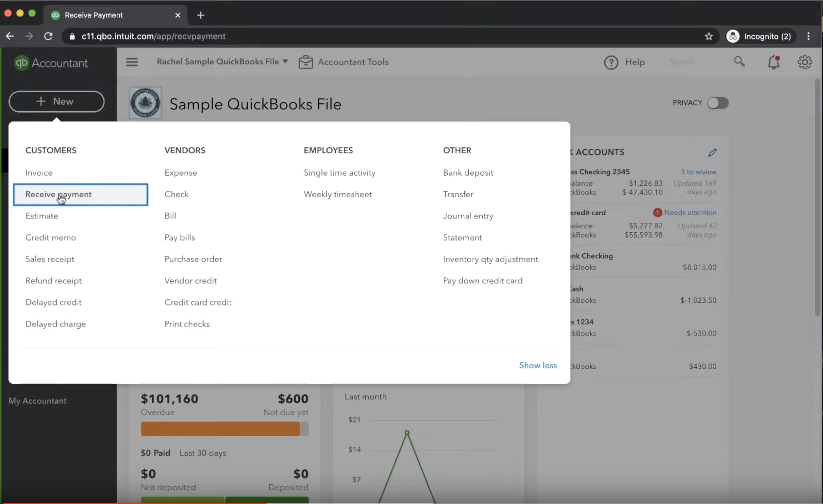Click the page vertical scrollbar
The image size is (823, 504).
pos(817,197)
